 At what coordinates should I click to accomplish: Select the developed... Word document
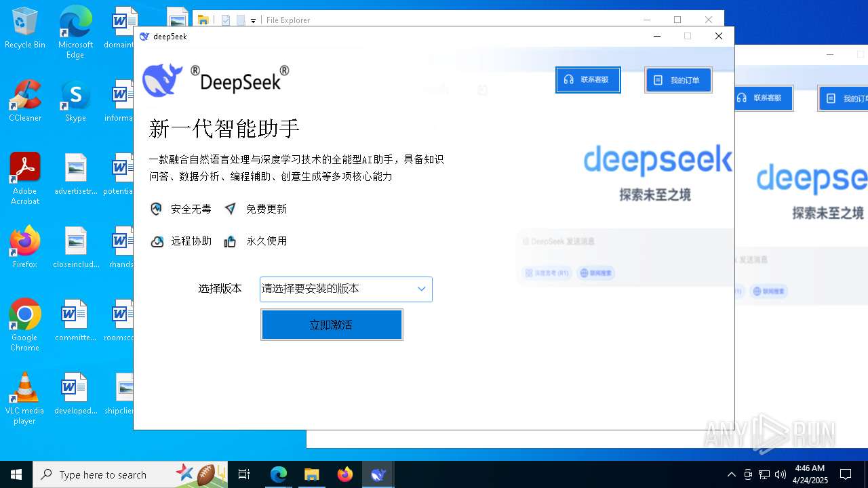click(75, 394)
